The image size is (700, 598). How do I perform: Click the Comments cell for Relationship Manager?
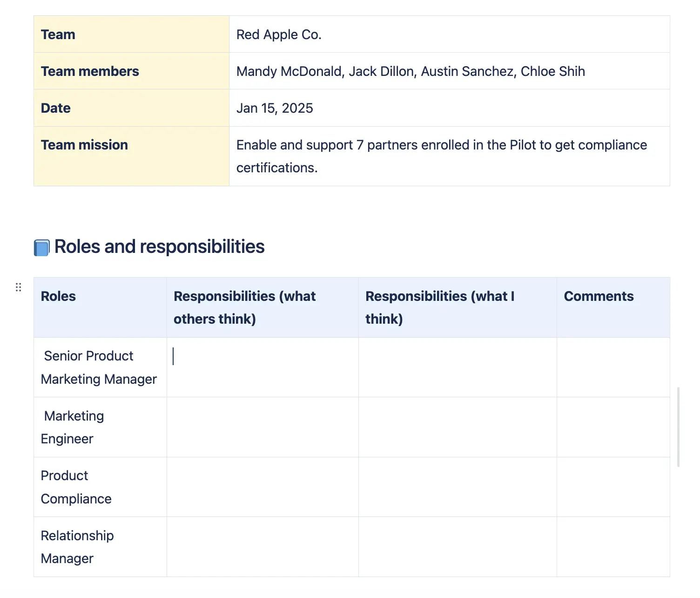613,547
